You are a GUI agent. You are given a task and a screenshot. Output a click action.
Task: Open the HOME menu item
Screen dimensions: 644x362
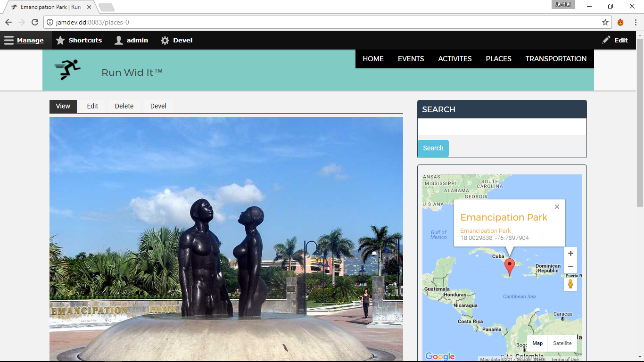[373, 59]
